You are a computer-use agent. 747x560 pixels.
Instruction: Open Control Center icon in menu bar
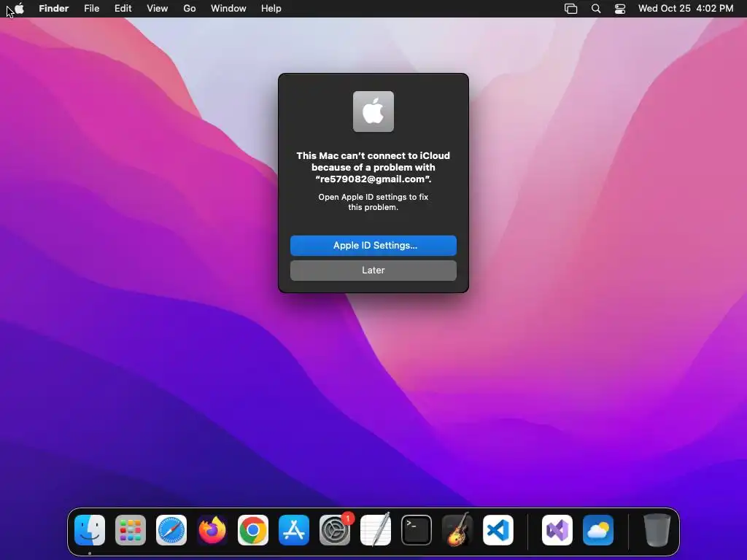click(x=620, y=9)
